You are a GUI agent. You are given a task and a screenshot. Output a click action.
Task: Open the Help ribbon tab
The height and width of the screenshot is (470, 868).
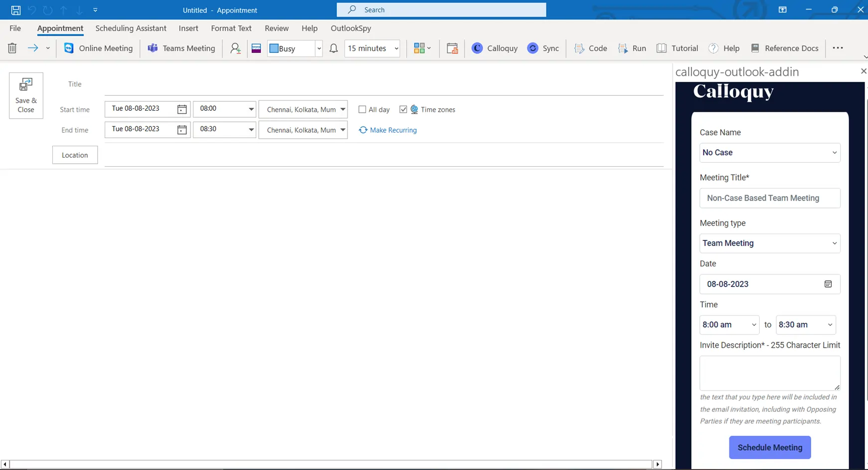click(310, 28)
